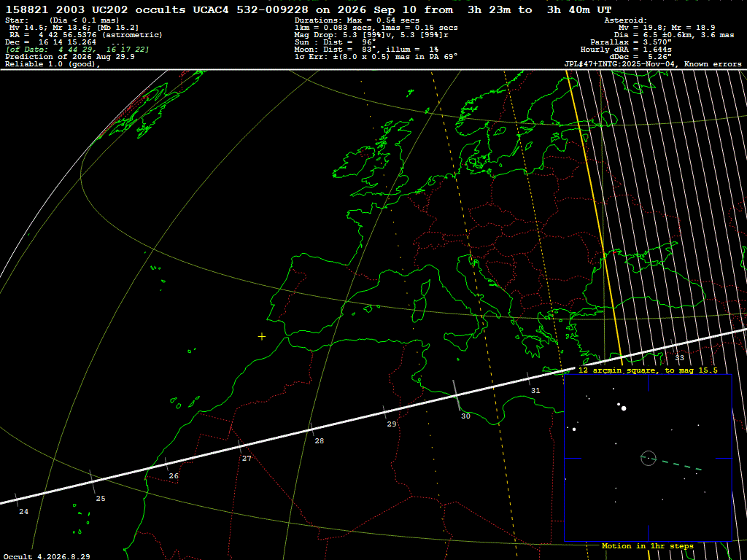The height and width of the screenshot is (560, 747).
Task: Pick the 28 time tick on the white path
Action: [320, 441]
